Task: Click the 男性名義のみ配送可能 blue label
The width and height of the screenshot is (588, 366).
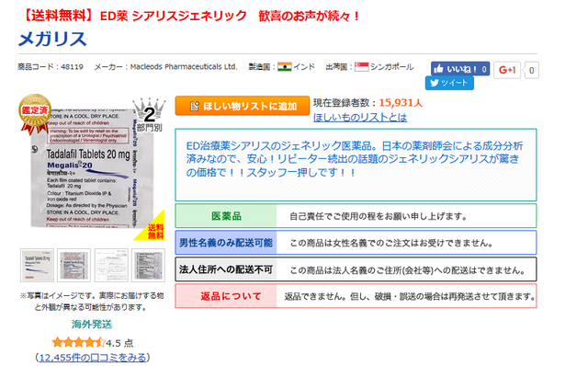Action: point(226,243)
